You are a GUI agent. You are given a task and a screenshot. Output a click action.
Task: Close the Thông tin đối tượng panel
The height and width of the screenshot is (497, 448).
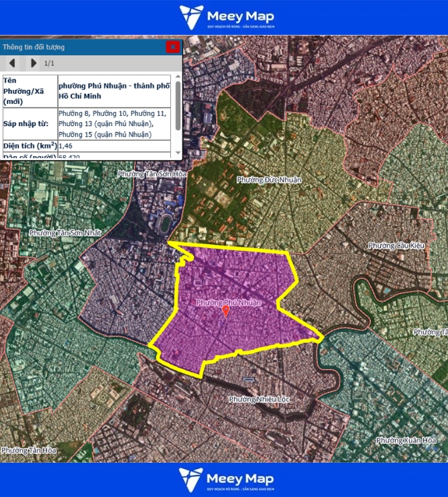click(x=172, y=47)
